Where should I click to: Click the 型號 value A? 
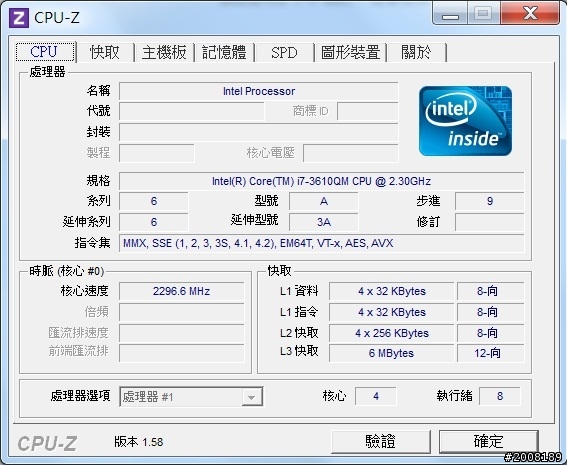[x=324, y=201]
